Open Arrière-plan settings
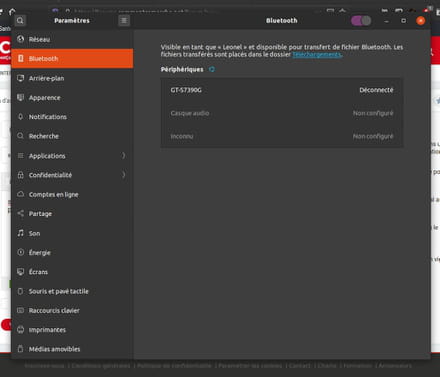440x377 pixels. click(72, 78)
